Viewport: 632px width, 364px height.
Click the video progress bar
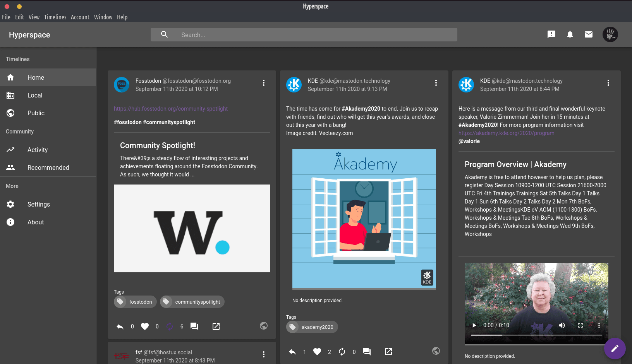pyautogui.click(x=536, y=335)
